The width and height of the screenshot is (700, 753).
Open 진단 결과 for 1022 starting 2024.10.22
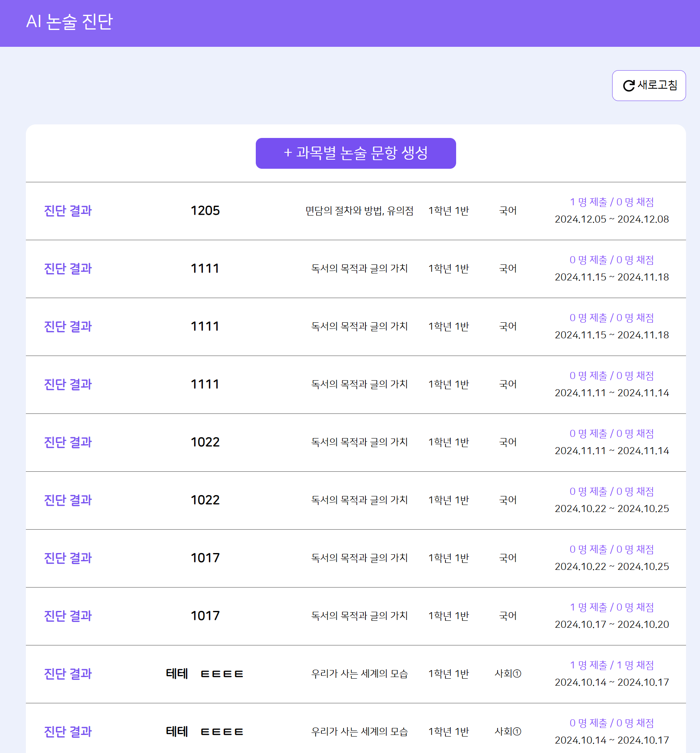pyautogui.click(x=68, y=500)
